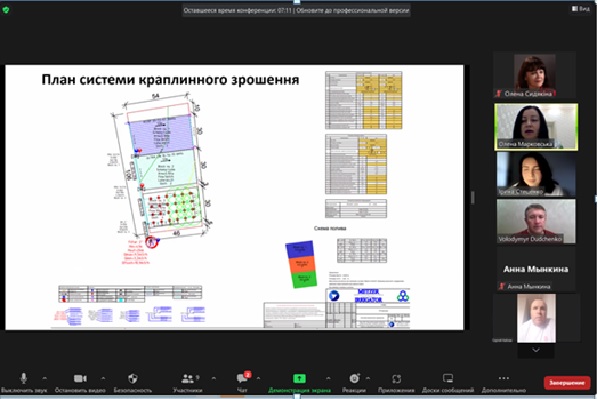This screenshot has width=598, height=399.
Task: Select Volodymyr Dudchenko's video thumbnail
Action: point(536,221)
